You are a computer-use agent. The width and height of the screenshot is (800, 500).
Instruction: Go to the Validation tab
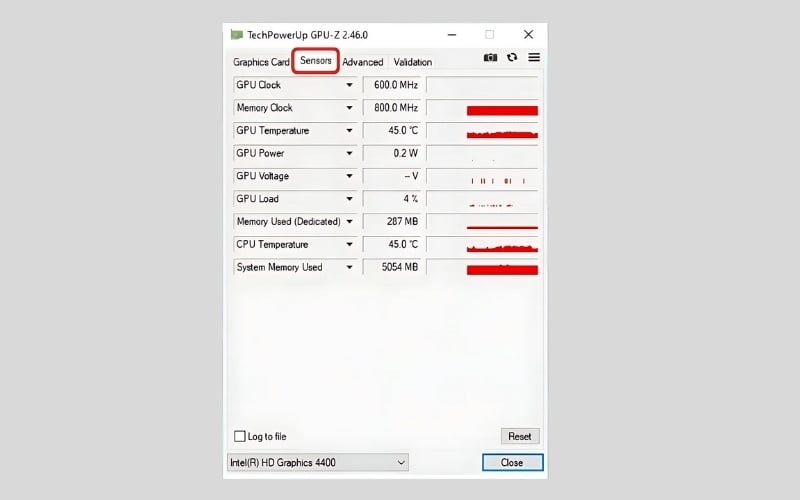coord(413,62)
